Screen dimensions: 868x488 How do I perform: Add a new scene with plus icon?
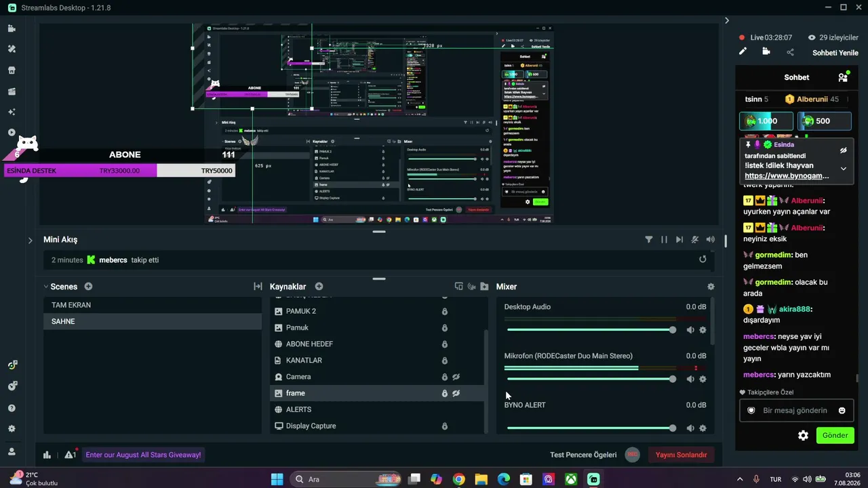point(88,287)
